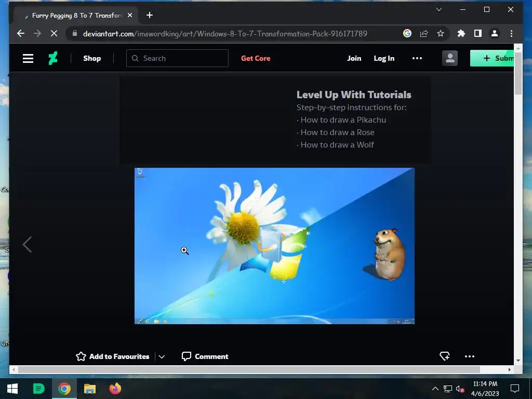Open Firefox from the taskbar
Viewport: 532px width, 399px height.
[115, 389]
